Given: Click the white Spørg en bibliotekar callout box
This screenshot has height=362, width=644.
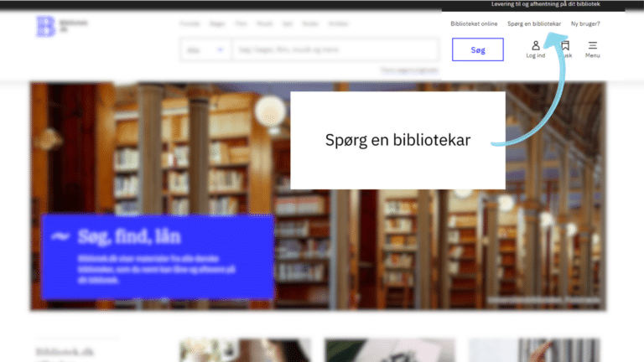Looking at the screenshot, I should tap(397, 141).
